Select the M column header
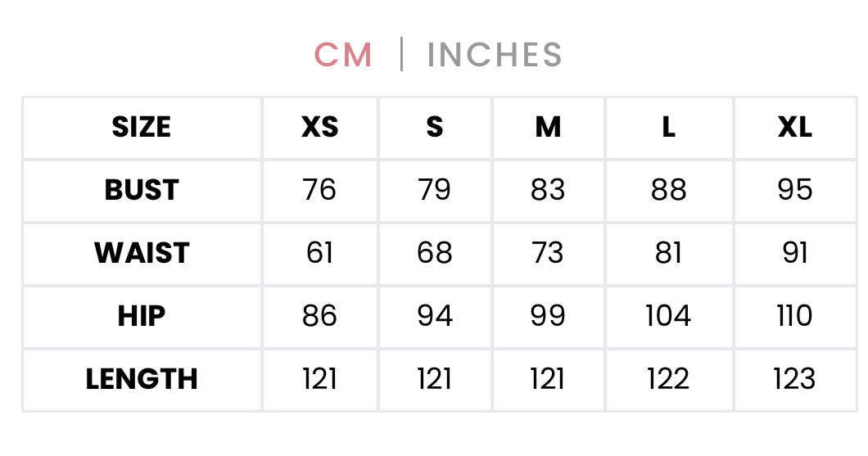 coord(548,128)
